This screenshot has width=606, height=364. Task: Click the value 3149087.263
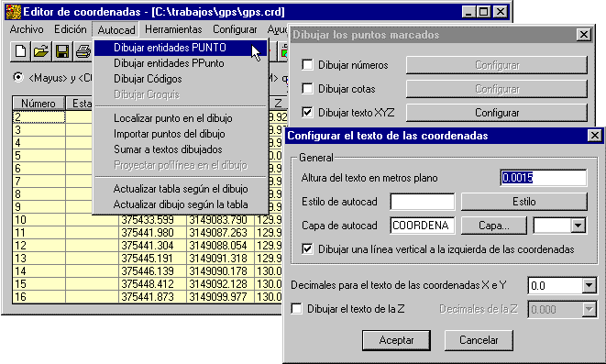[x=218, y=233]
